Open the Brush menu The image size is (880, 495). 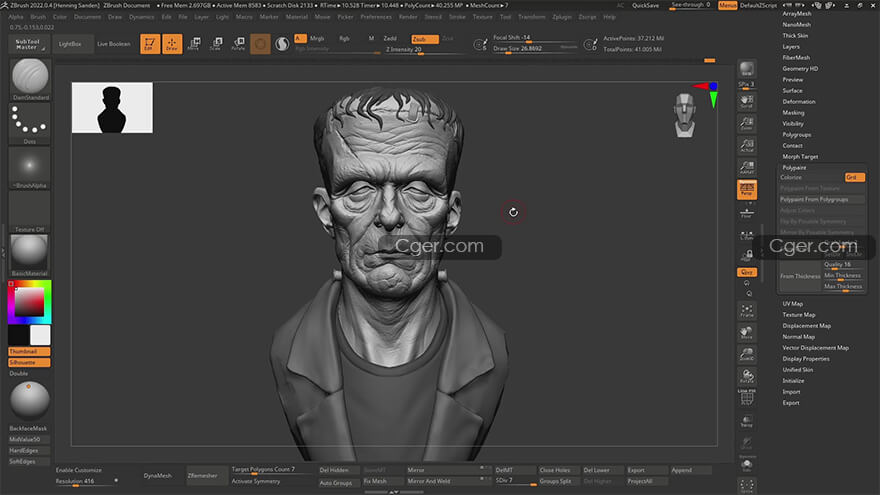coord(38,17)
